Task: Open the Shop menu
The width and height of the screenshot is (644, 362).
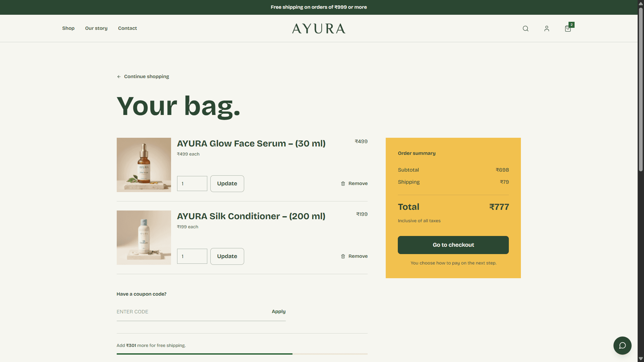Action: [68, 28]
